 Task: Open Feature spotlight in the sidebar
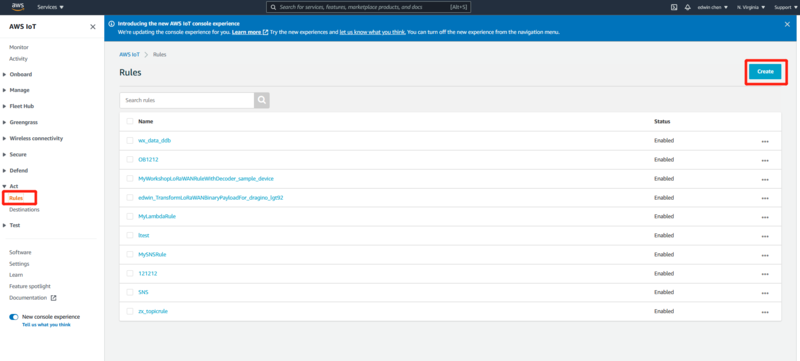[x=30, y=286]
